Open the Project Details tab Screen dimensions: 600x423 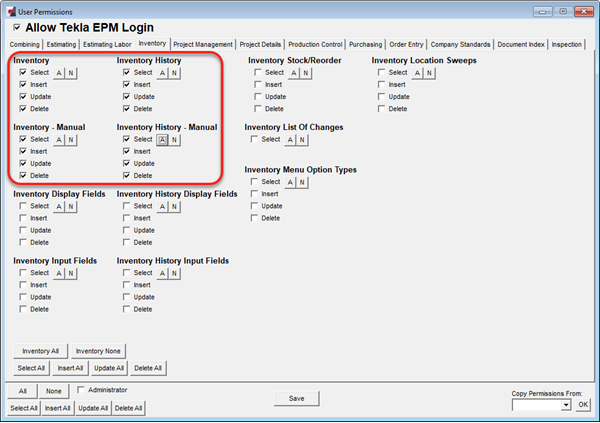click(260, 44)
